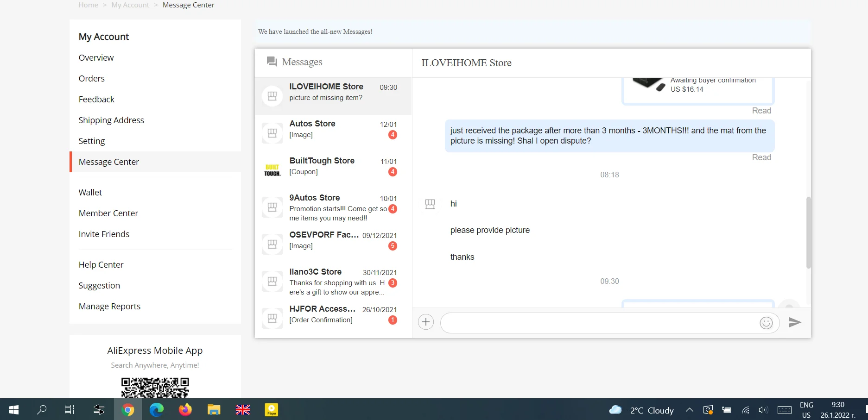Go to Member Center
The image size is (868, 420).
coord(108,213)
